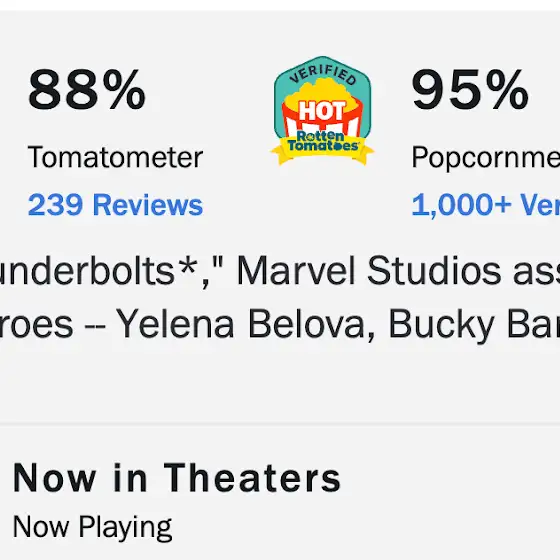
Task: Click the Now in Theaters heading
Action: [177, 478]
